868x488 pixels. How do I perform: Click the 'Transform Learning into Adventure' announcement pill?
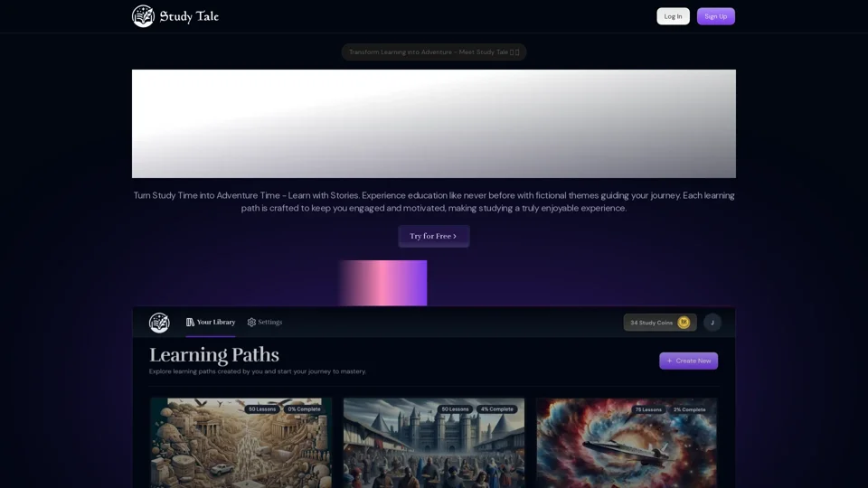[x=433, y=52]
